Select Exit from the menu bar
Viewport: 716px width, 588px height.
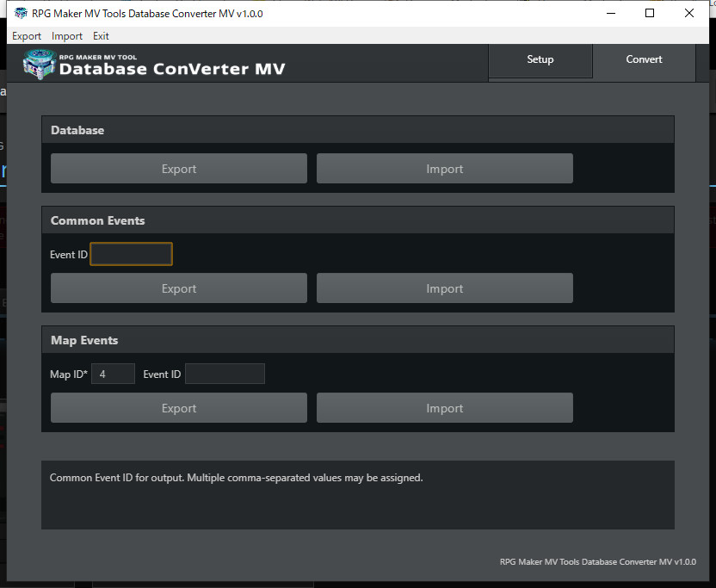(x=101, y=36)
